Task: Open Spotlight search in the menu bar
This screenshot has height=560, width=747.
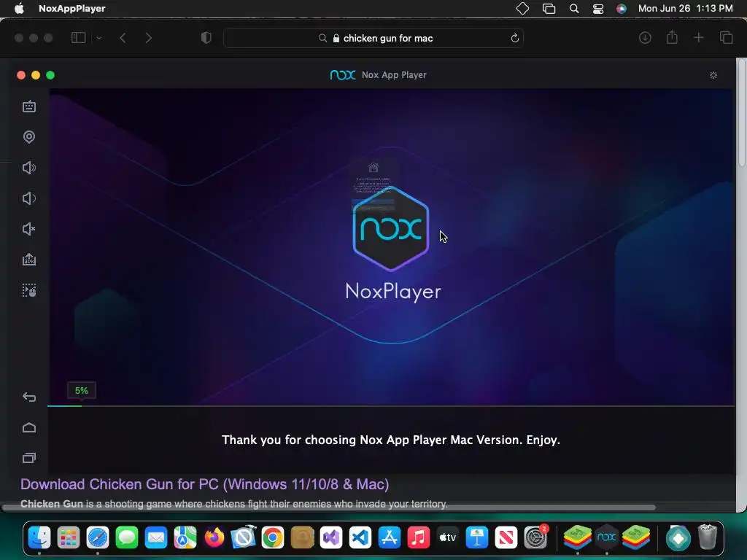Action: click(574, 9)
